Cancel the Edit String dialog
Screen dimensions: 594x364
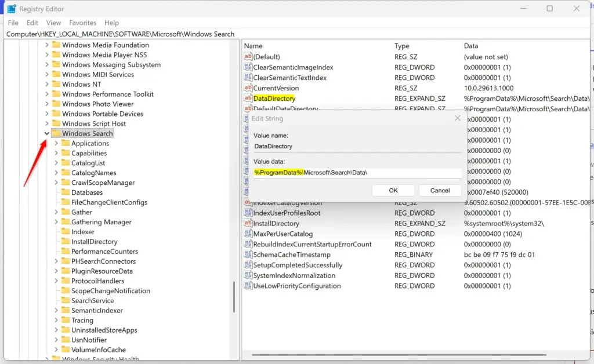point(440,190)
